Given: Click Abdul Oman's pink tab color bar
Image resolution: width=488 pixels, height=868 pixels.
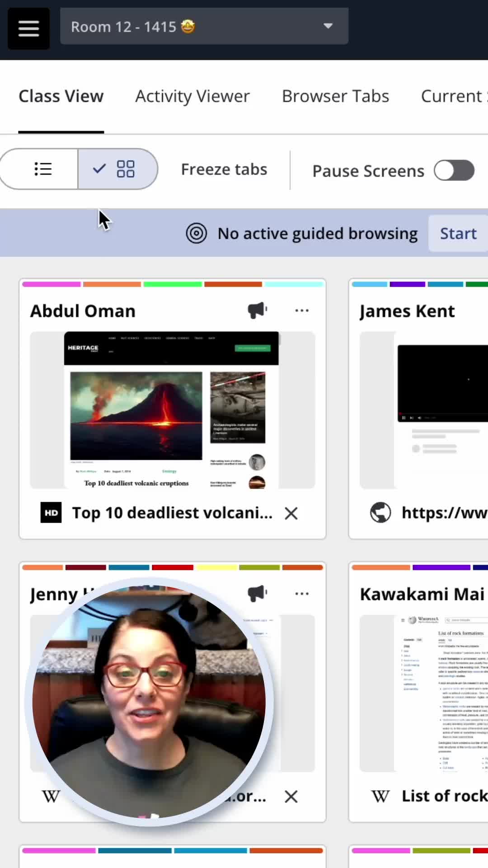Looking at the screenshot, I should (x=51, y=284).
